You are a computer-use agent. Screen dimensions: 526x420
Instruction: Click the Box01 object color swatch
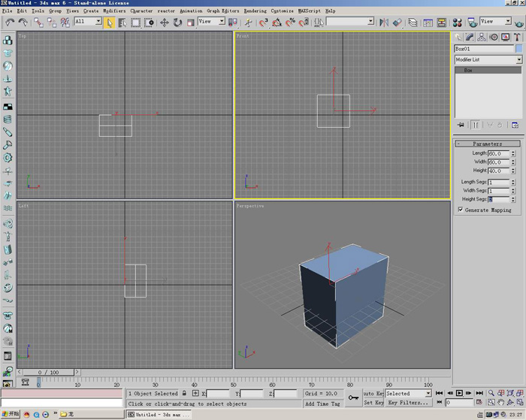518,49
